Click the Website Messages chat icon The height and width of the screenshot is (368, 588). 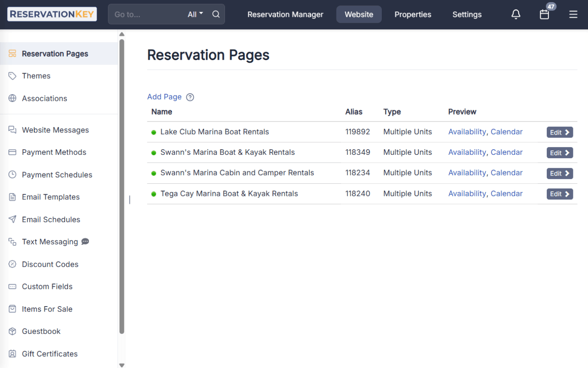click(13, 130)
